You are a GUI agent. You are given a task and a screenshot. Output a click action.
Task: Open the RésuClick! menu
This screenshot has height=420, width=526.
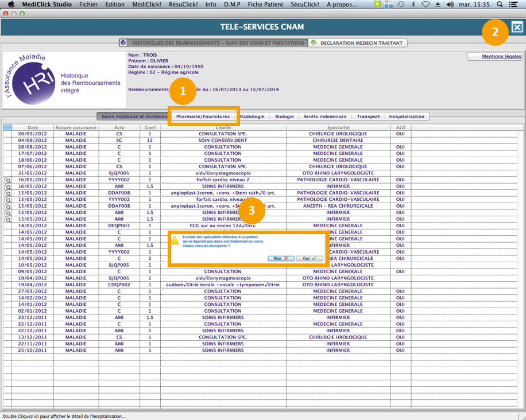pos(183,5)
